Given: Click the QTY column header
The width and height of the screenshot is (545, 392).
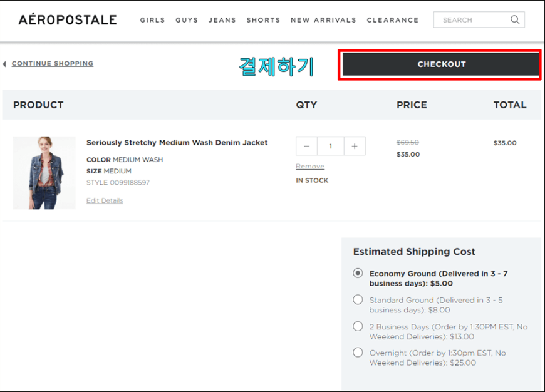Looking at the screenshot, I should 306,105.
